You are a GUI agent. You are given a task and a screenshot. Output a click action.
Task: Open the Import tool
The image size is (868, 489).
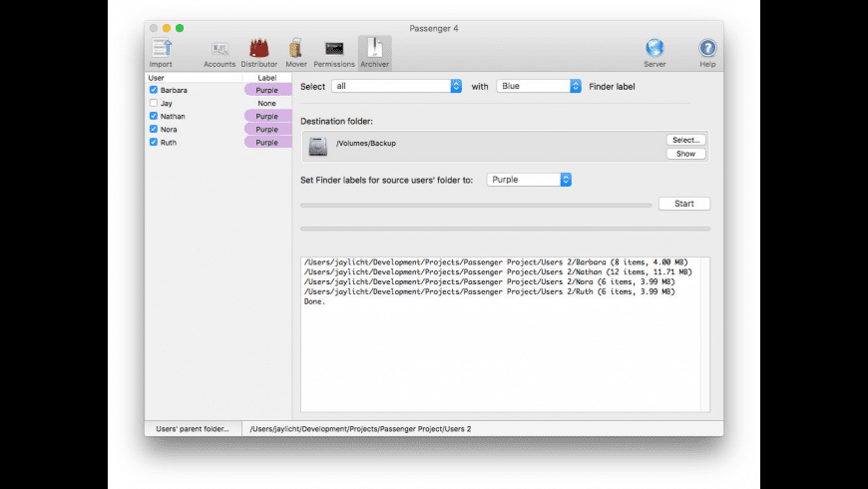point(161,53)
